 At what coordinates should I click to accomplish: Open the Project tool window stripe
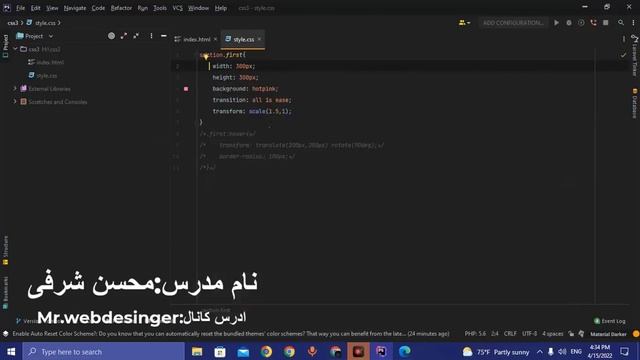click(5, 46)
